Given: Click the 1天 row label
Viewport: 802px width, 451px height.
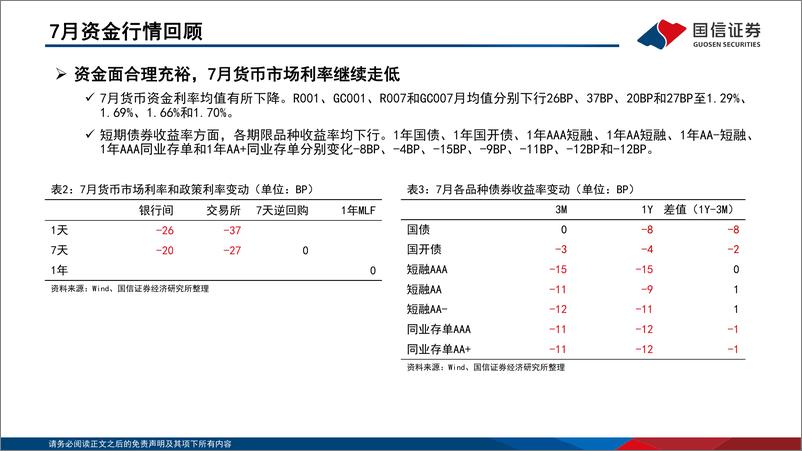Looking at the screenshot, I should click(59, 230).
